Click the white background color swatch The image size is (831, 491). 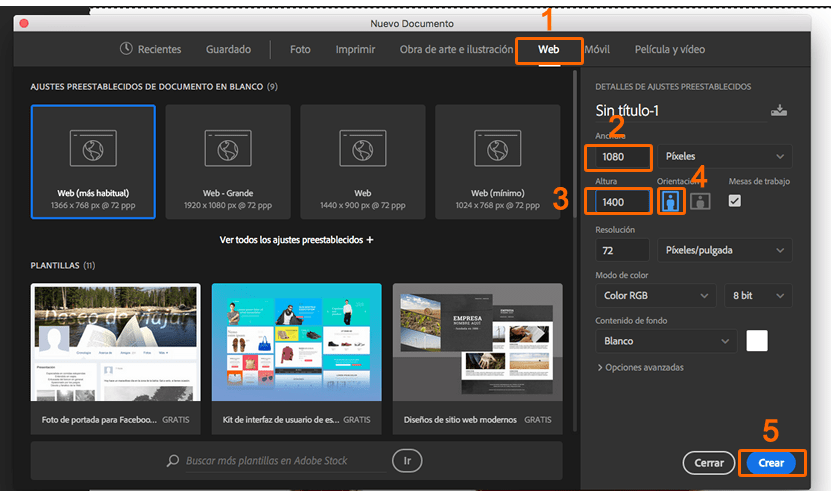pyautogui.click(x=757, y=341)
